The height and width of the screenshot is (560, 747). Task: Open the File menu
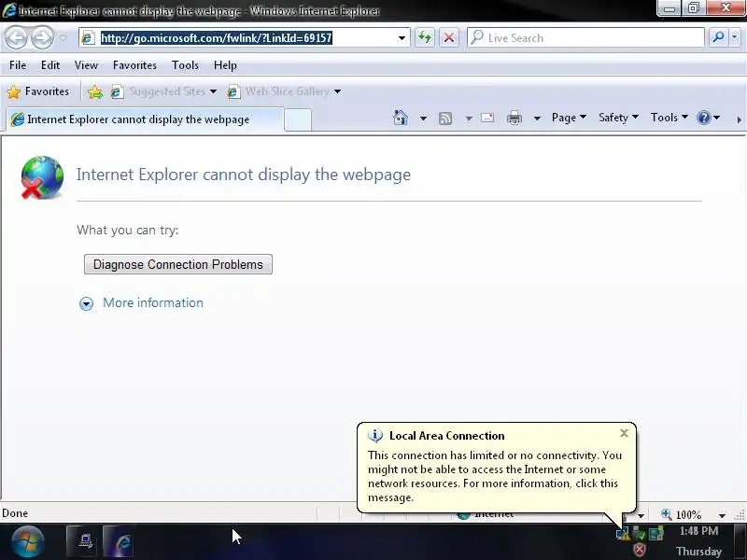[x=18, y=65]
